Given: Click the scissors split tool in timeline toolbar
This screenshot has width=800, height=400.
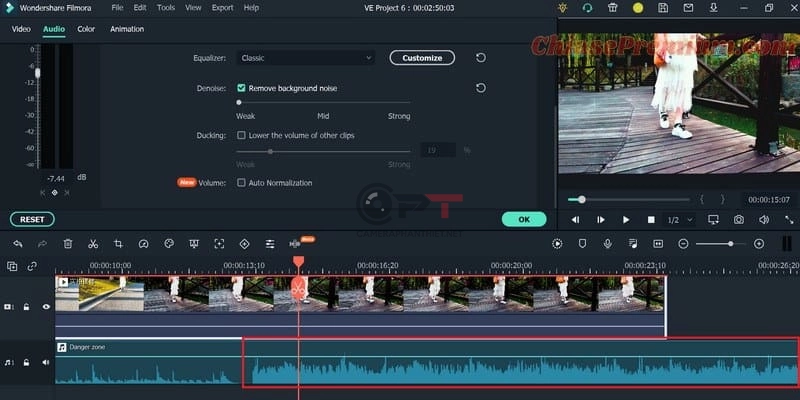Looking at the screenshot, I should tap(92, 243).
